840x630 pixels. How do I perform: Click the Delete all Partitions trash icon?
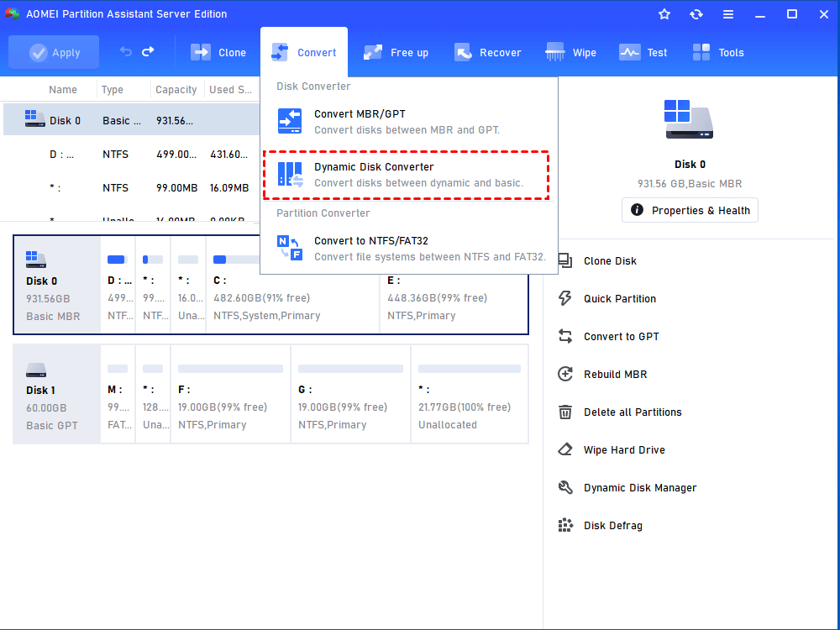click(x=564, y=412)
